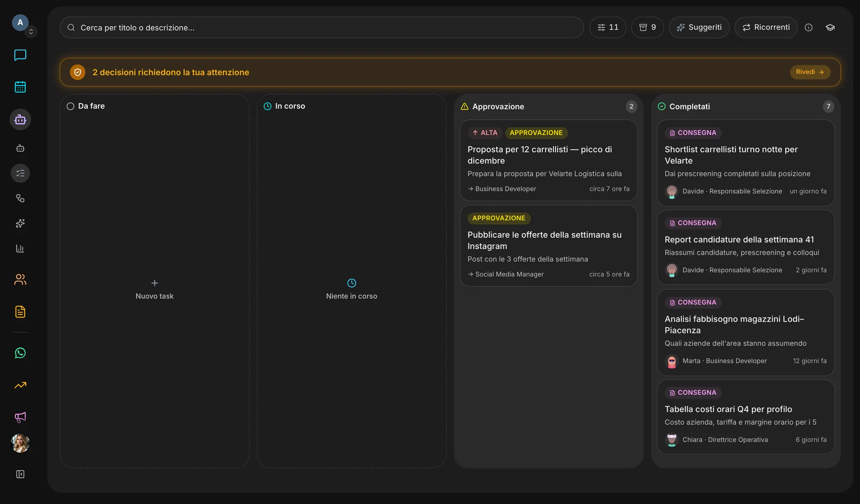
Task: Click the In corso column header
Action: click(x=284, y=106)
